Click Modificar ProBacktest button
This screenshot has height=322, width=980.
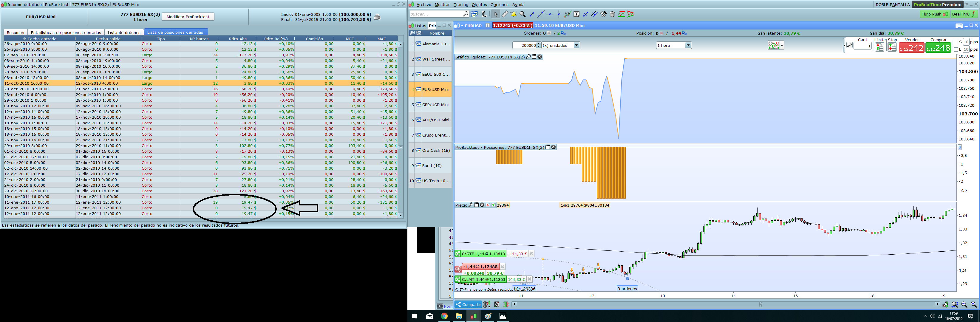pos(188,17)
